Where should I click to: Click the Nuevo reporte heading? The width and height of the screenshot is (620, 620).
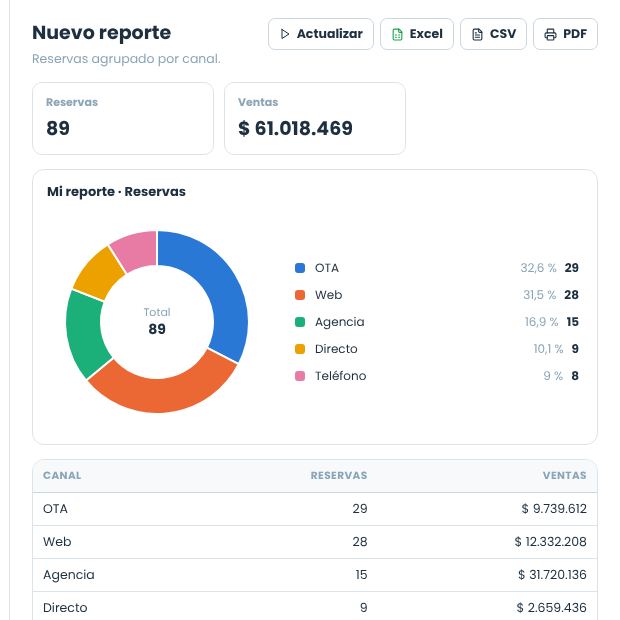point(102,33)
